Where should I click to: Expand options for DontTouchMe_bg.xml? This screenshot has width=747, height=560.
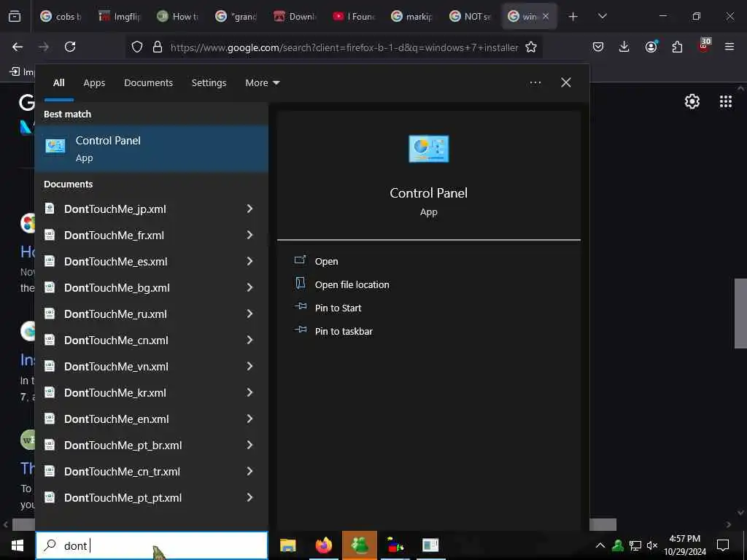[x=249, y=287]
